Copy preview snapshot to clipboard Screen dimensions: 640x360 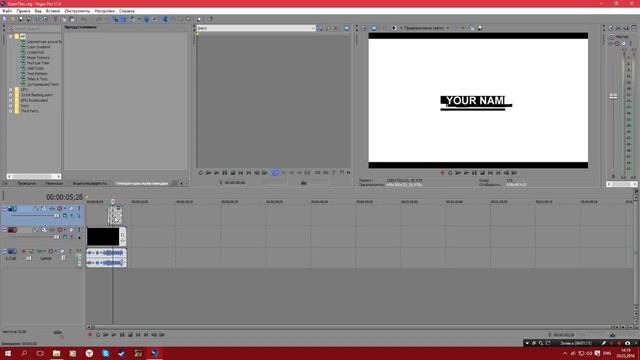(x=472, y=28)
